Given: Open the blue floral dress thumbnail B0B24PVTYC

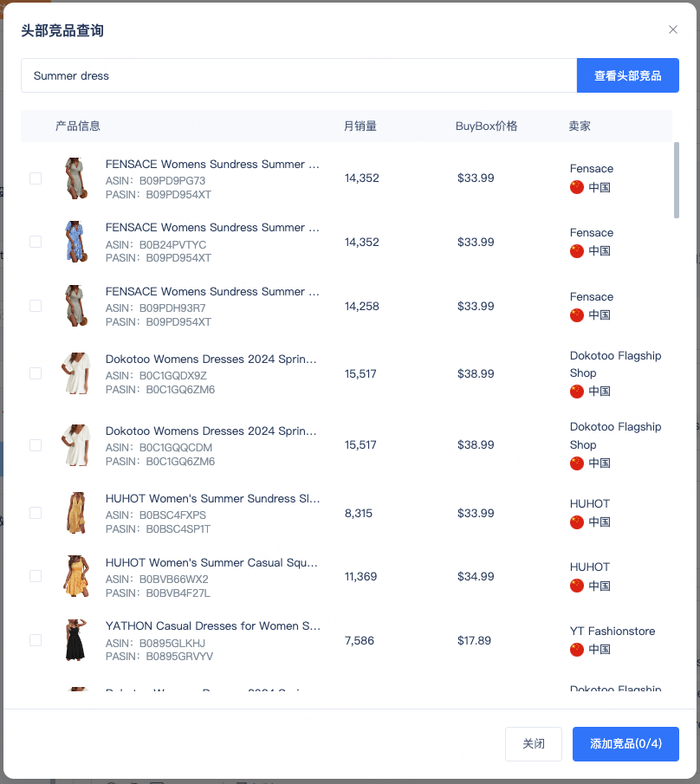Looking at the screenshot, I should (x=76, y=242).
